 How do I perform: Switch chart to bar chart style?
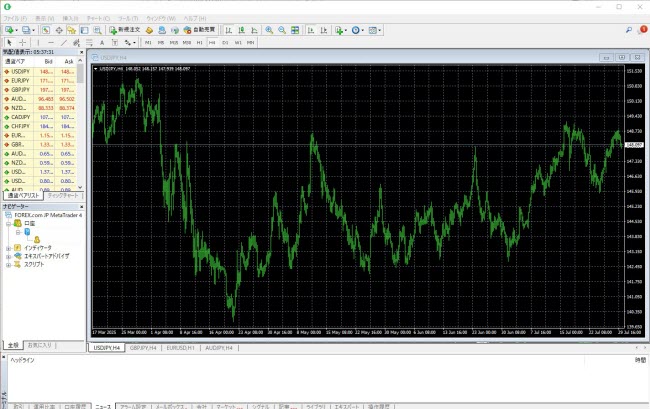[228, 30]
